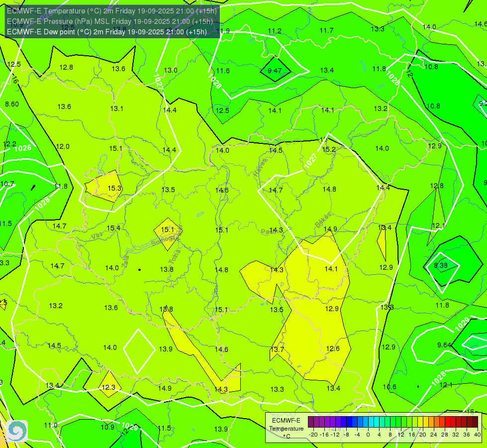Click the 11.2 temperature value
The height and width of the screenshot is (448, 487).
click(x=275, y=31)
